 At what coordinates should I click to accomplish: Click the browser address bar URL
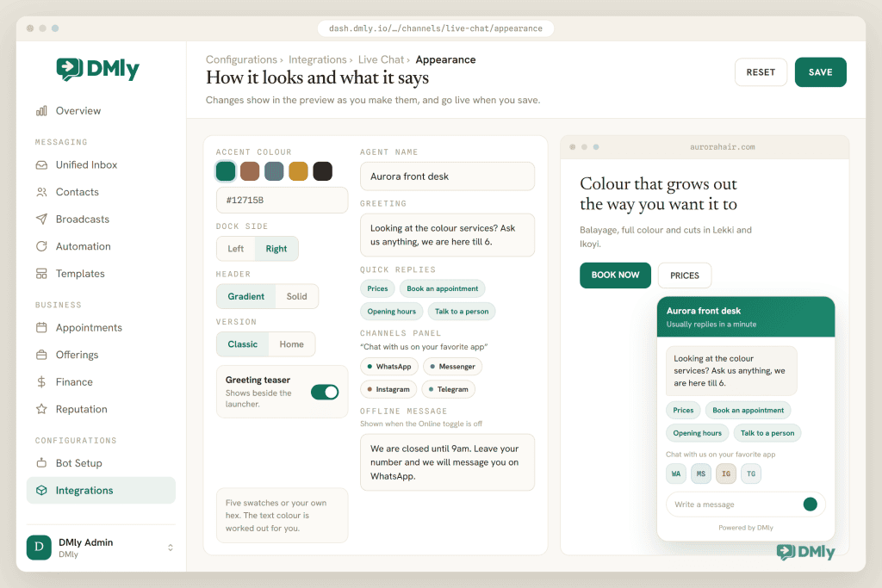[435, 28]
